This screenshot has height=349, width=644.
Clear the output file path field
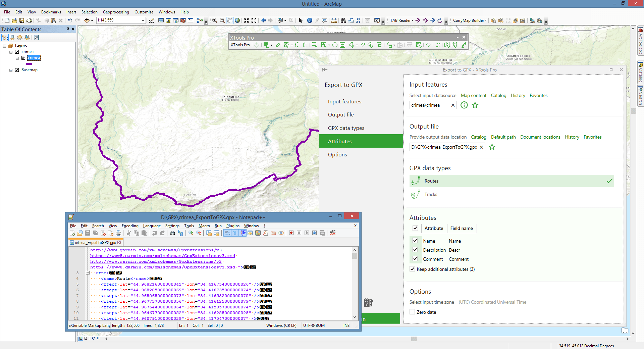pos(481,147)
